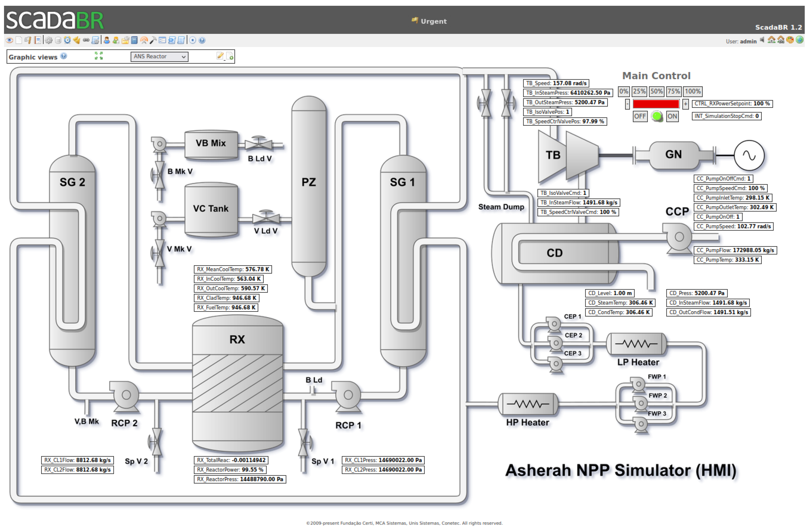Screen dimensions: 810x532
Task: Open data sources gear icon
Action: [49, 40]
